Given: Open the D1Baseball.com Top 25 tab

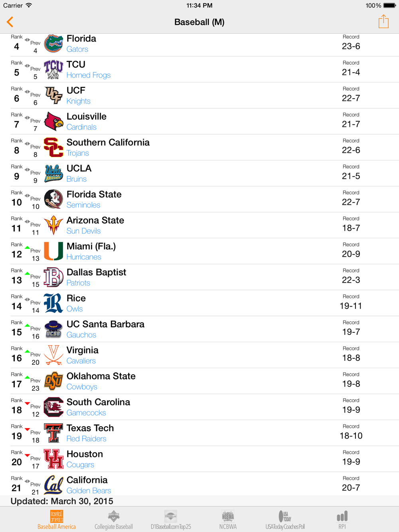Looking at the screenshot, I should [x=171, y=520].
